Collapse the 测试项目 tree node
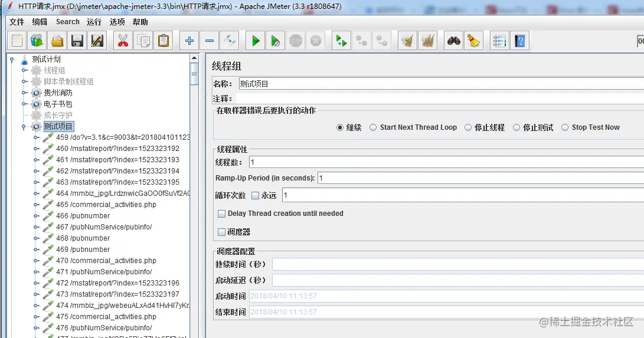 [24, 127]
